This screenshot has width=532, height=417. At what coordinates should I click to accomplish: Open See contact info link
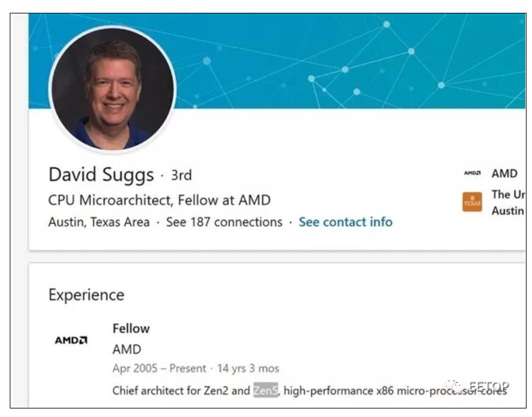[345, 222]
